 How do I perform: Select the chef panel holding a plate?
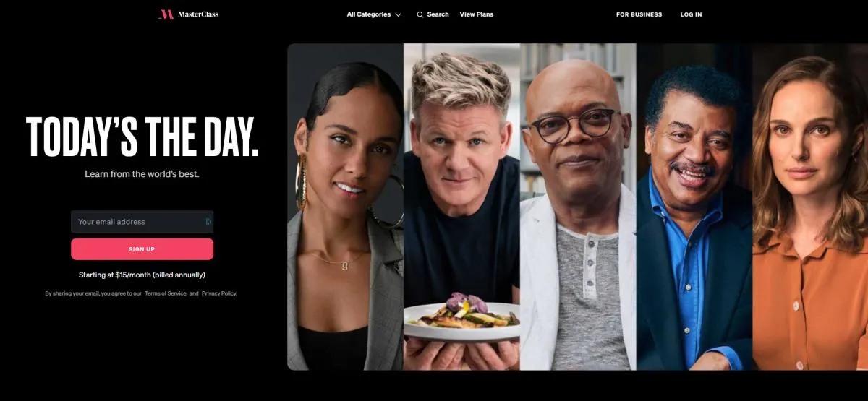461,207
